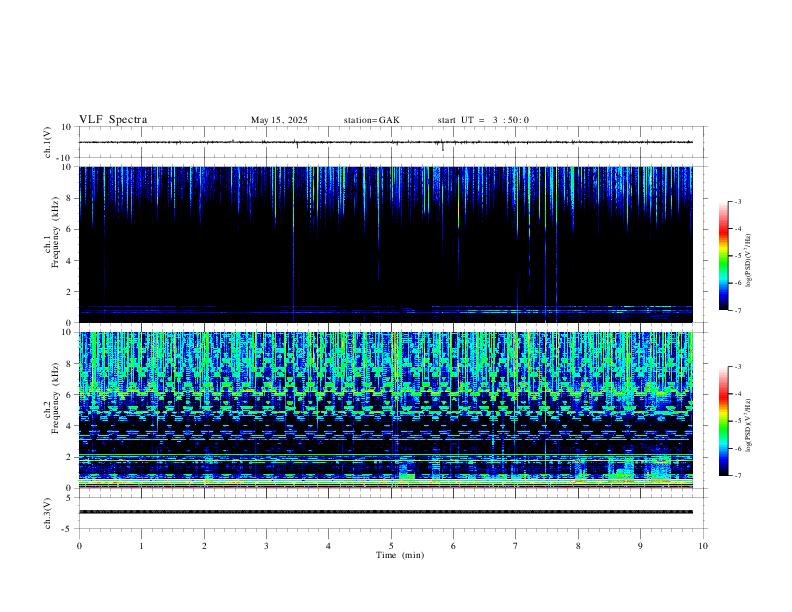Click time axis tick label "9"
The width and height of the screenshot is (792, 612).
tap(640, 546)
